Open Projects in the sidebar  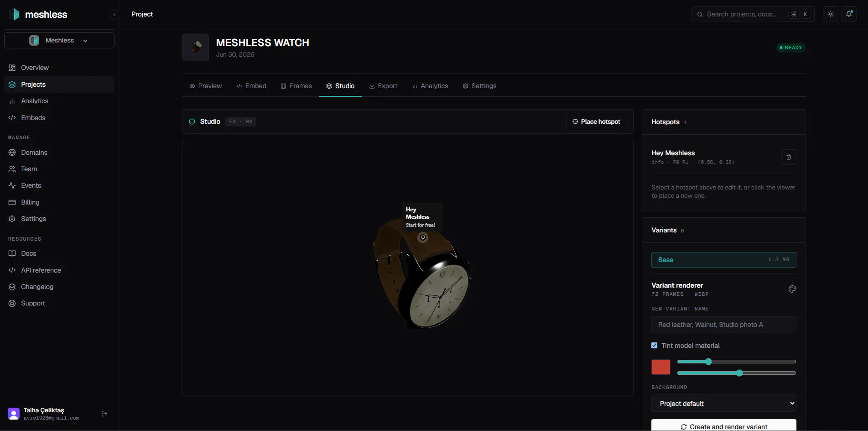(59, 84)
